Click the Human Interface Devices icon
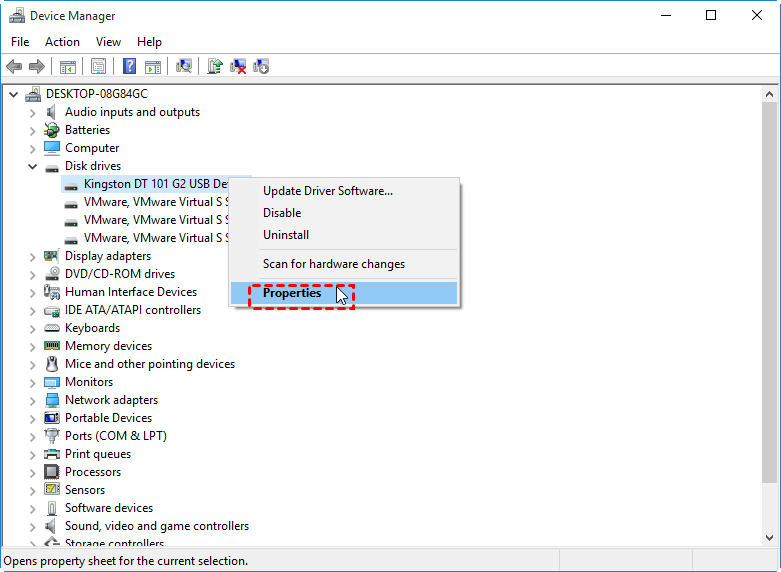The height and width of the screenshot is (572, 781). tap(52, 292)
